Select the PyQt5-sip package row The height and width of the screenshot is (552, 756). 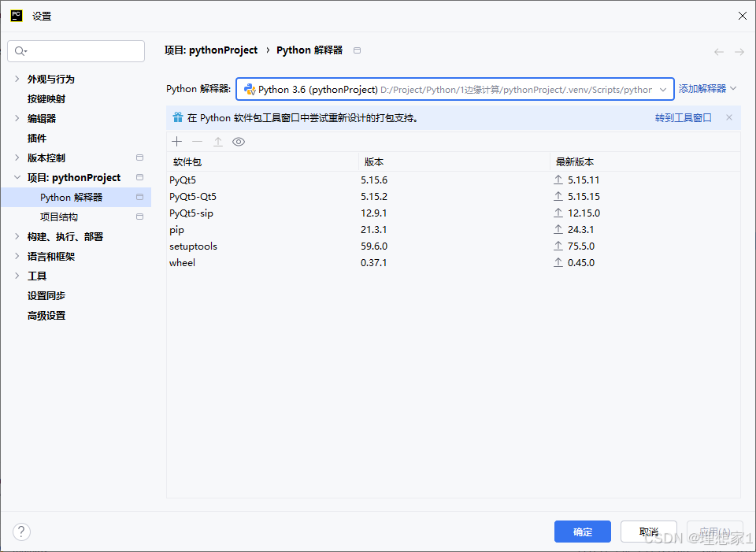[454, 213]
